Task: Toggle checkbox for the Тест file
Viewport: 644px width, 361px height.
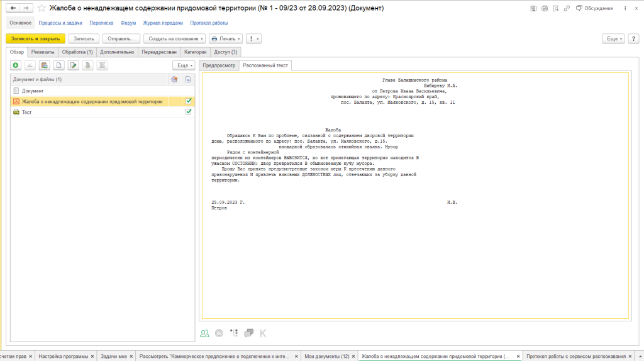Action: (x=188, y=112)
